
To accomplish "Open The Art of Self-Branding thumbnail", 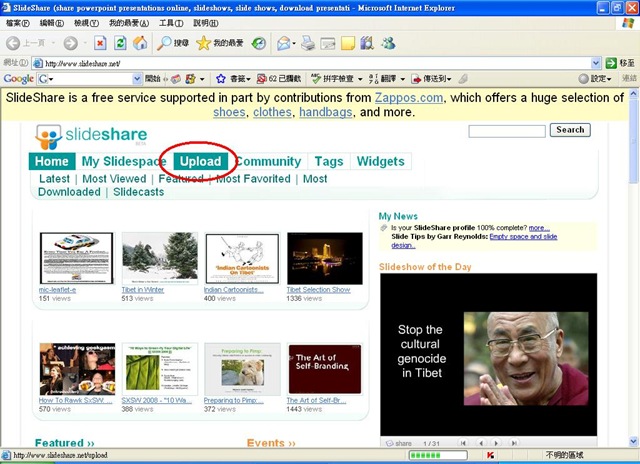I will pos(325,369).
